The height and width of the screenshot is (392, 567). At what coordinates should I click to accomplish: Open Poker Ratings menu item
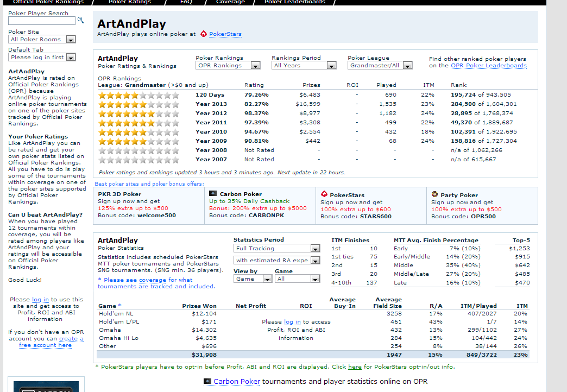point(129,2)
